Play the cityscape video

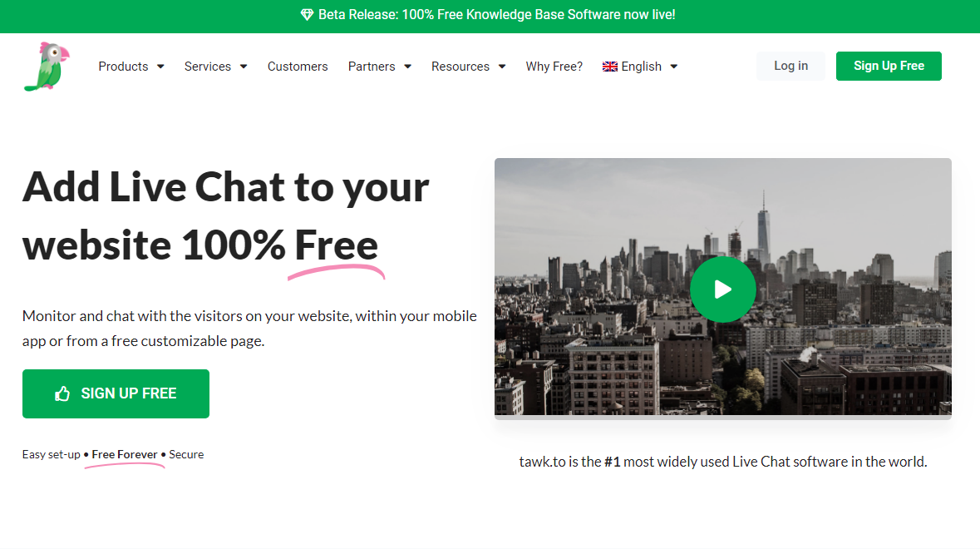pyautogui.click(x=722, y=289)
